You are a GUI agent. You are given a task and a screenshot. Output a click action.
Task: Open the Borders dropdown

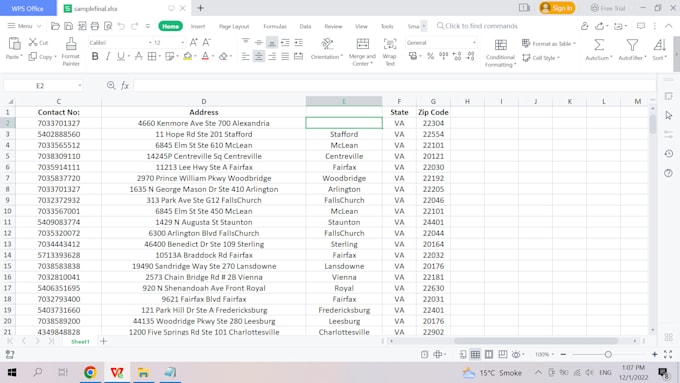click(x=160, y=56)
